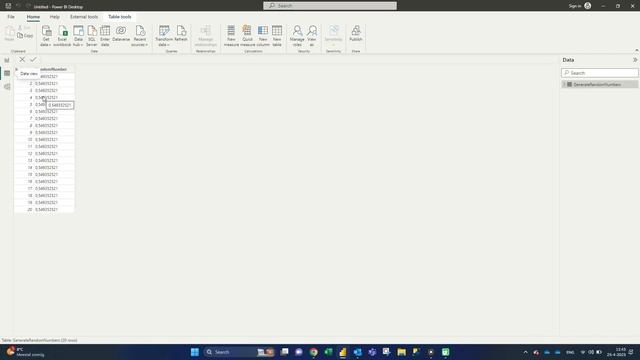Open Chrome from taskbar
This screenshot has width=640, height=360.
(x=313, y=352)
